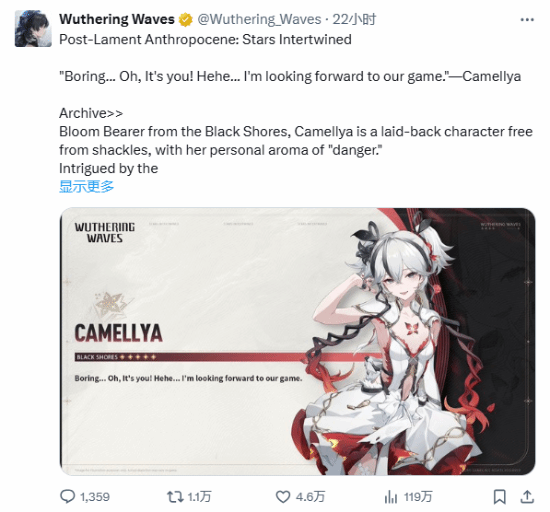The height and width of the screenshot is (512, 550).
Task: Open the reply comment icon
Action: pyautogui.click(x=67, y=496)
